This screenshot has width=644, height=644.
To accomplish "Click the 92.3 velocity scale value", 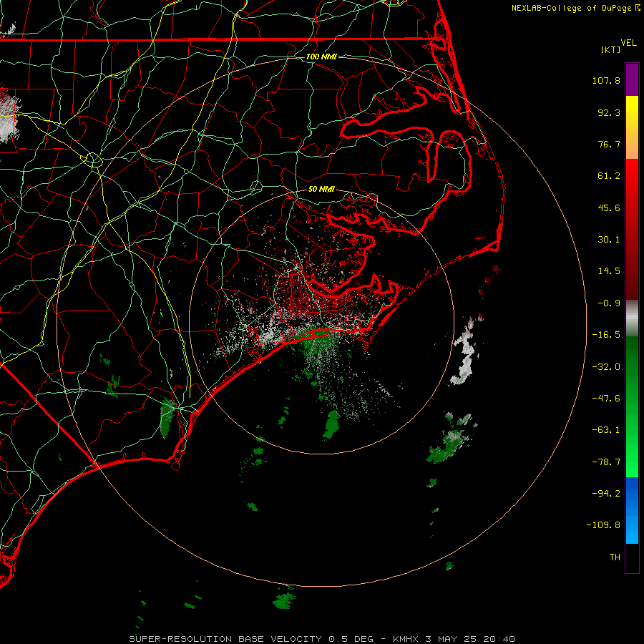I will point(609,112).
